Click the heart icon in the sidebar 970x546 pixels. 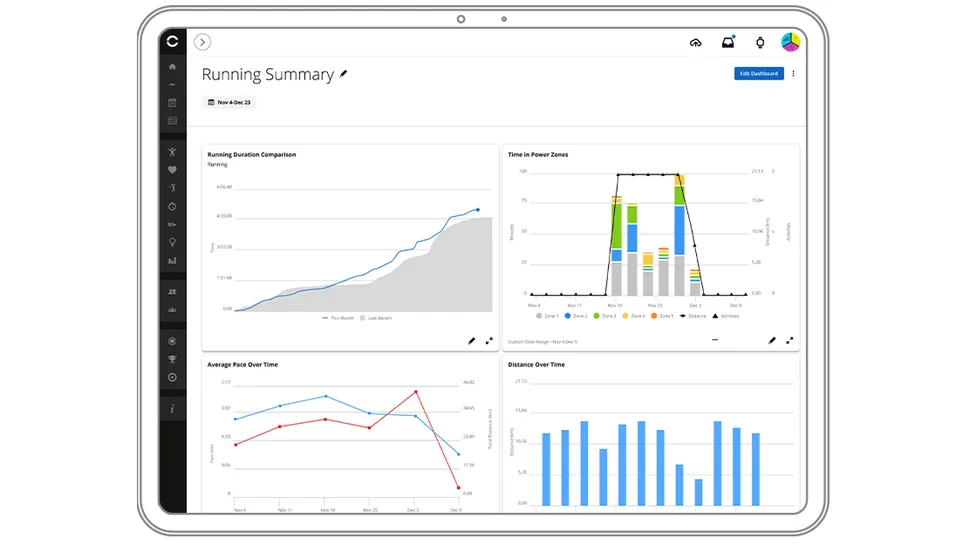[x=172, y=170]
